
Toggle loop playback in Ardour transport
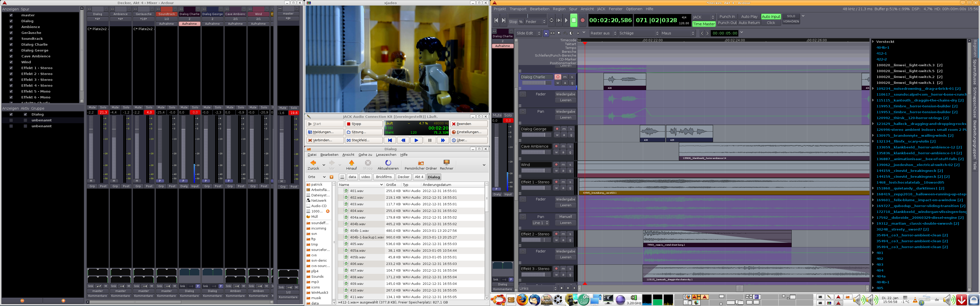pyautogui.click(x=552, y=20)
